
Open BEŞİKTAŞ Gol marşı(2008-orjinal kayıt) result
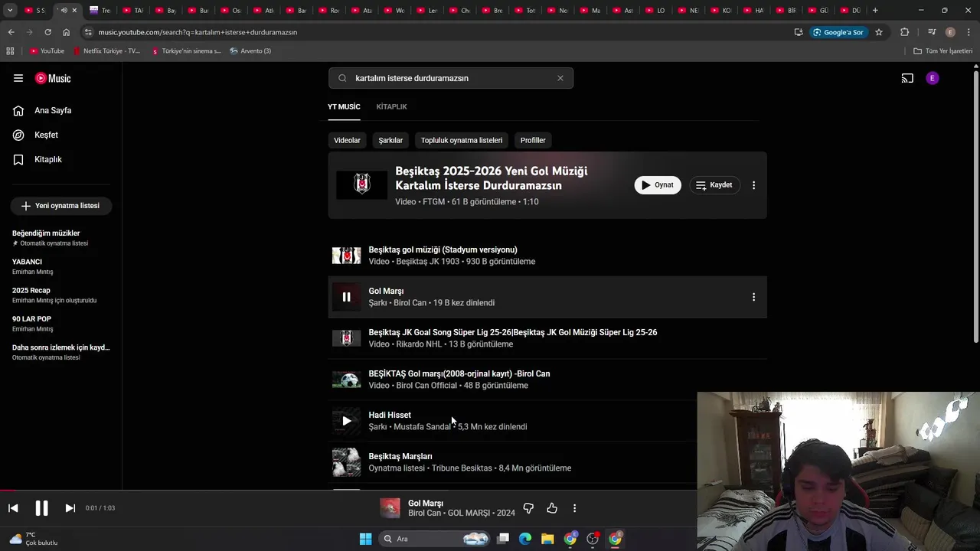[x=459, y=373]
